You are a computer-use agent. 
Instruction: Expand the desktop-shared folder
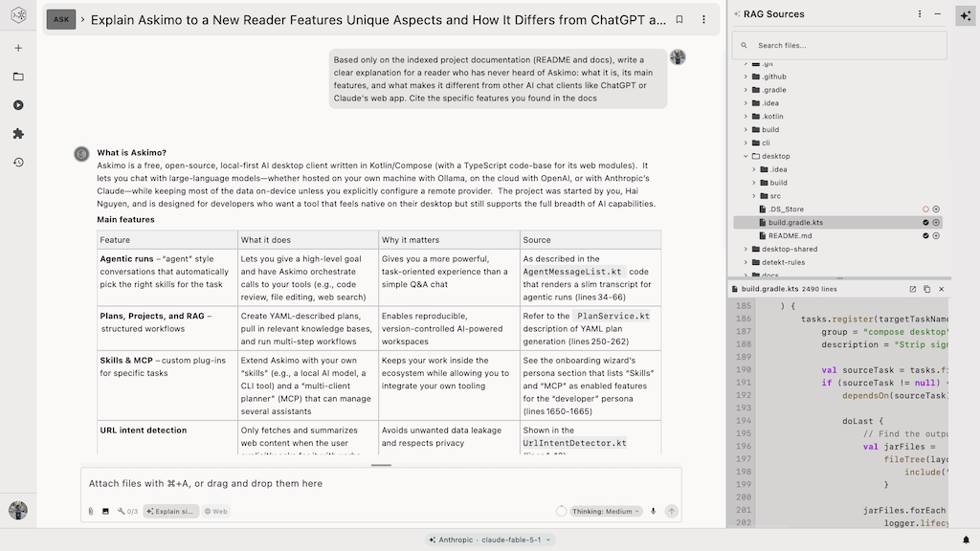coord(746,250)
